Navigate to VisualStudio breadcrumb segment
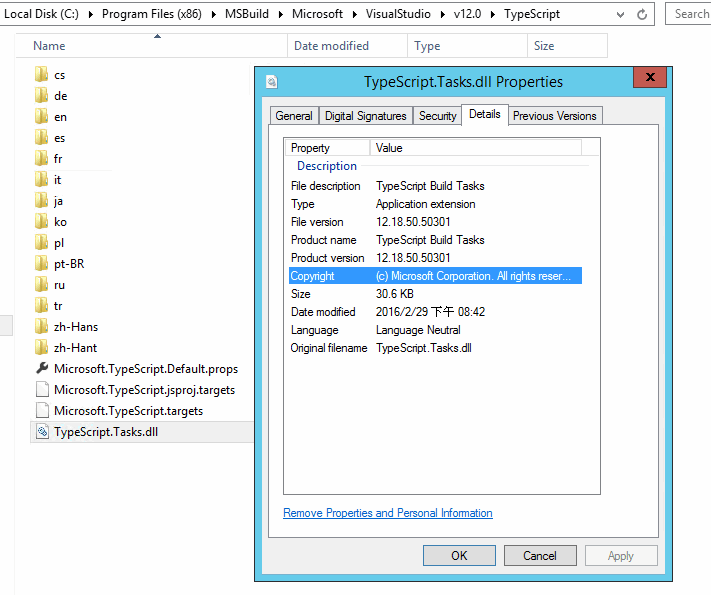 coord(398,14)
